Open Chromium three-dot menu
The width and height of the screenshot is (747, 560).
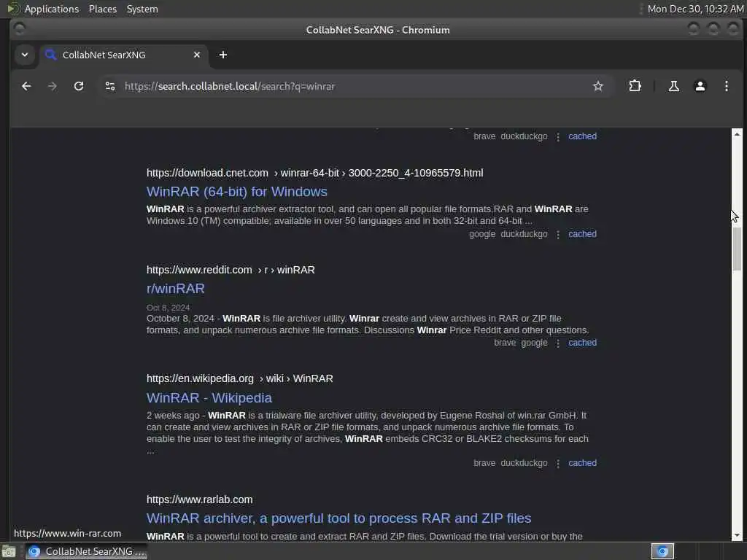click(726, 86)
